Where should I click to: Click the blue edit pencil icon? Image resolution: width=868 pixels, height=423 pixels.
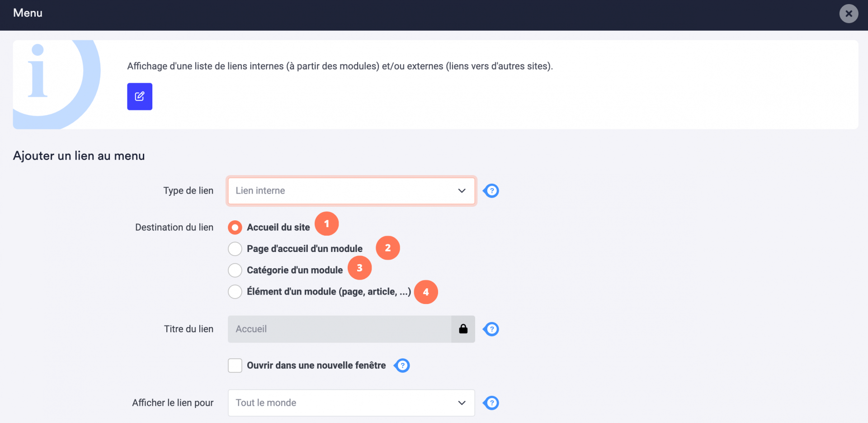tap(140, 96)
